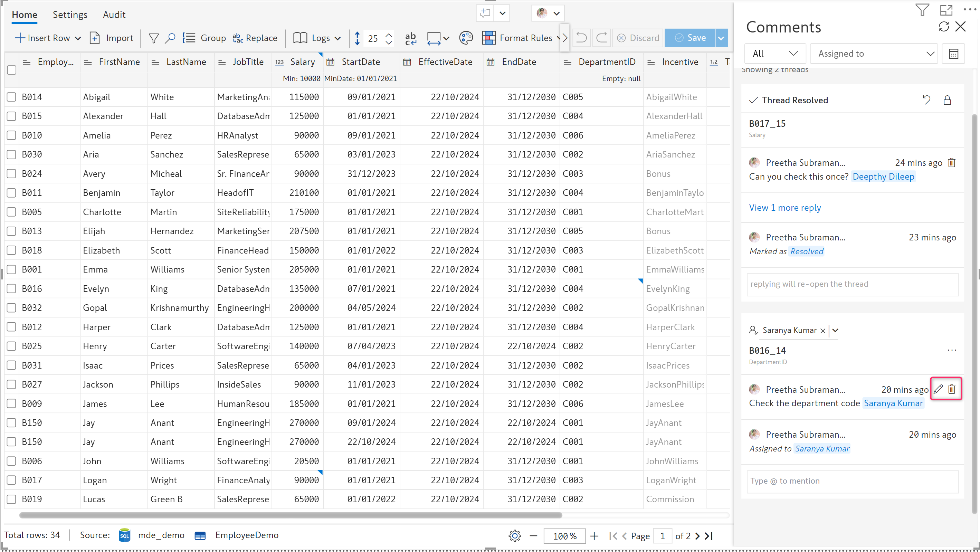This screenshot has height=552, width=980.
Task: Click the grid settings gear icon
Action: point(514,536)
